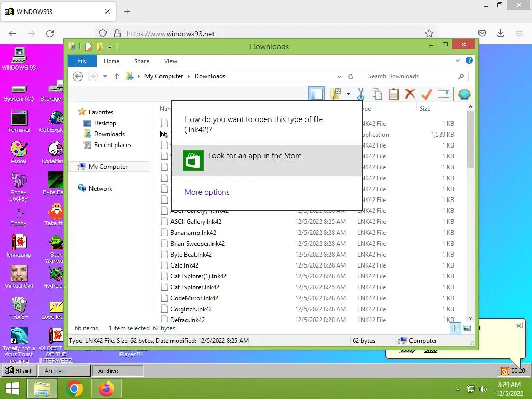Sort by the Size column header

425,109
